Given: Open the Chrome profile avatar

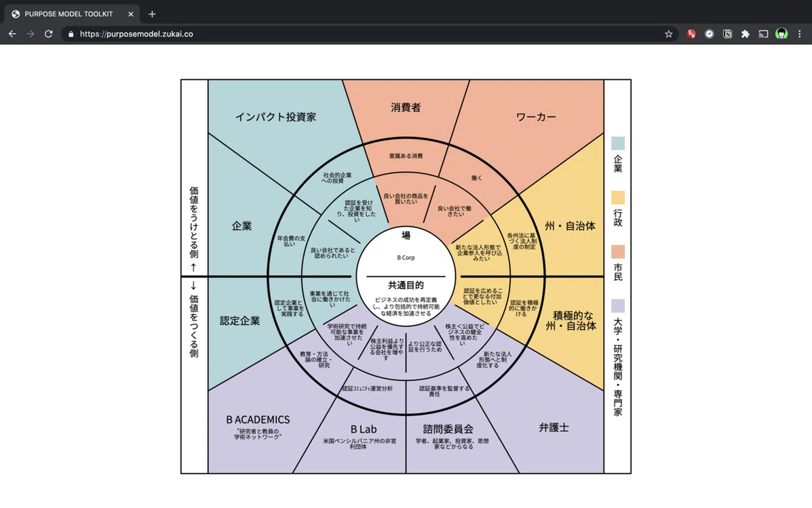Looking at the screenshot, I should [782, 34].
